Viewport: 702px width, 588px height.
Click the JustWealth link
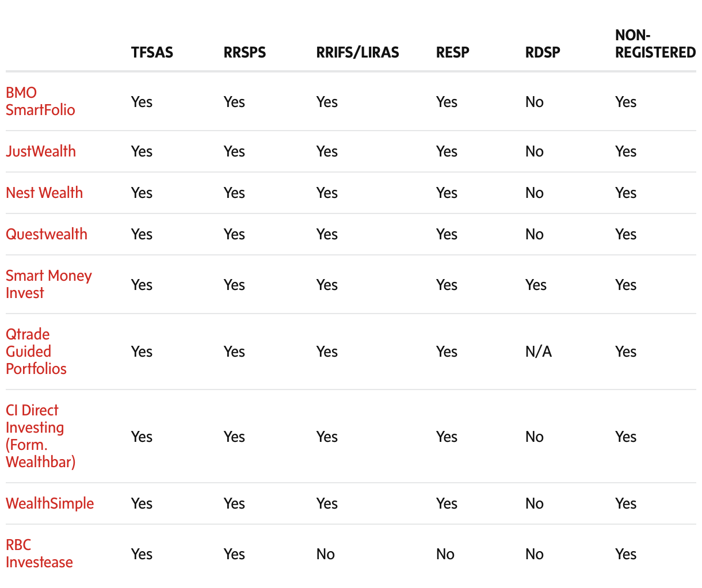coord(41,151)
